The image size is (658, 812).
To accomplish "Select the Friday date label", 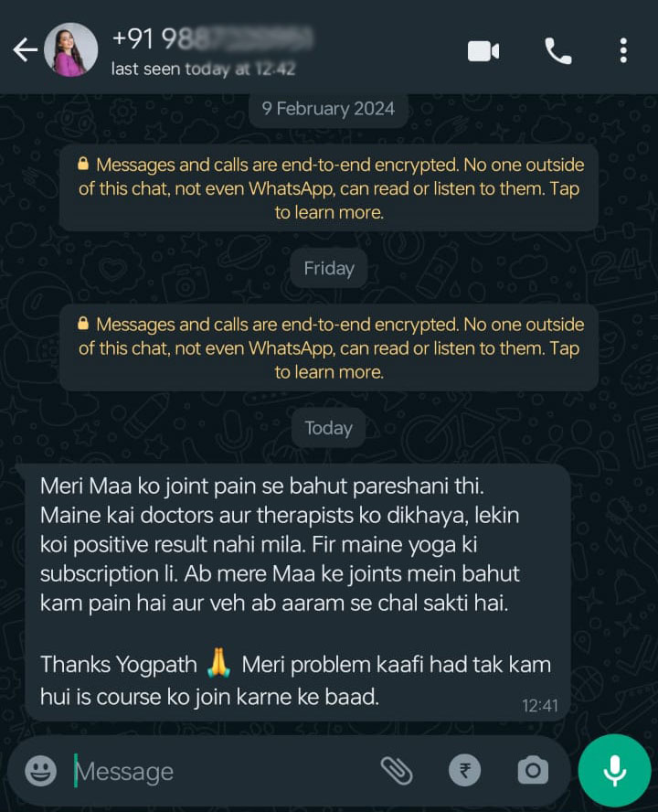I will [x=329, y=268].
